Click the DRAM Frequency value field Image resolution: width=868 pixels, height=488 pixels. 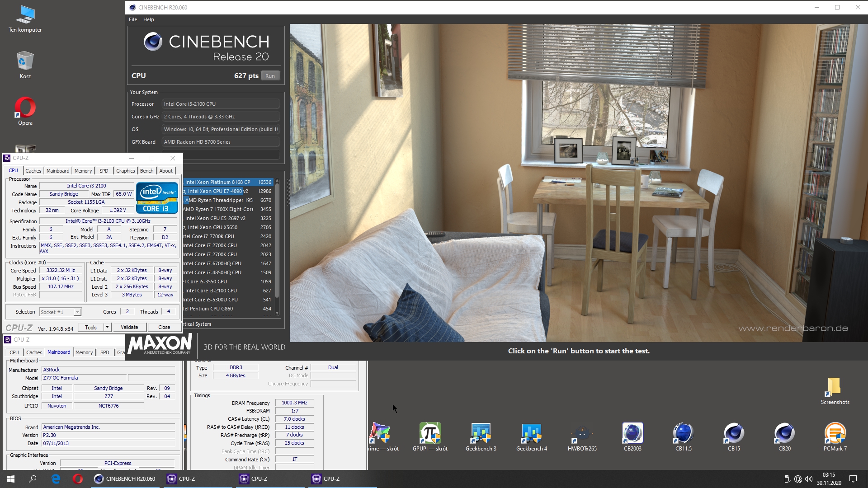[x=294, y=403]
